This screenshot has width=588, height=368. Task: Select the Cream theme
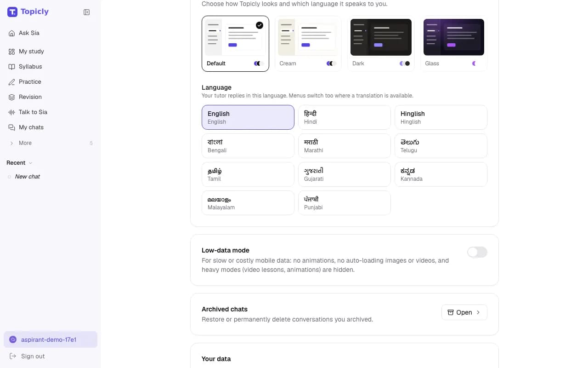click(x=308, y=44)
